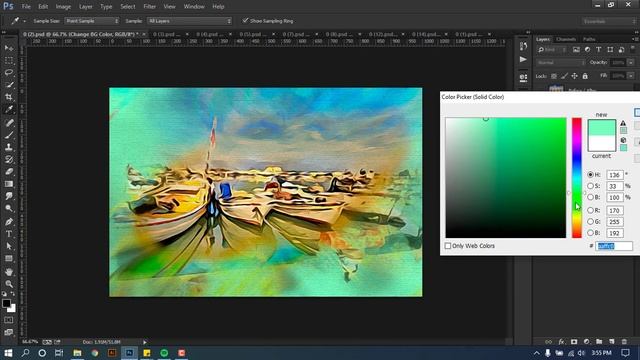Select the Gradient tool
The height and width of the screenshot is (360, 640).
(9, 184)
